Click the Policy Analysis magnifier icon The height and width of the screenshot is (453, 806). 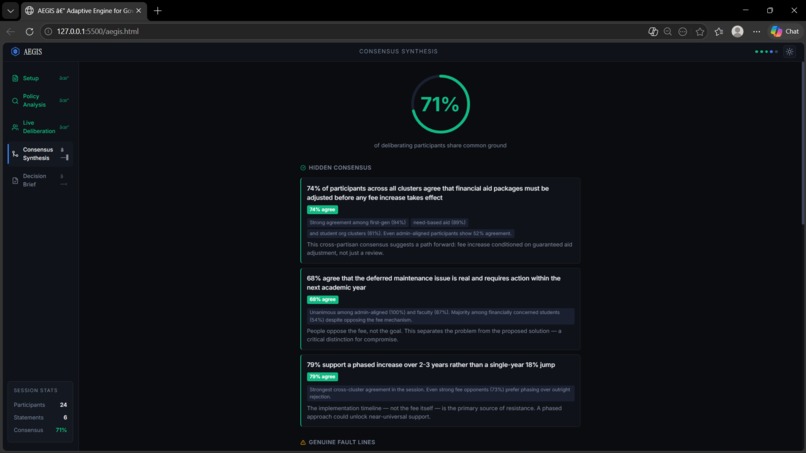(x=15, y=101)
